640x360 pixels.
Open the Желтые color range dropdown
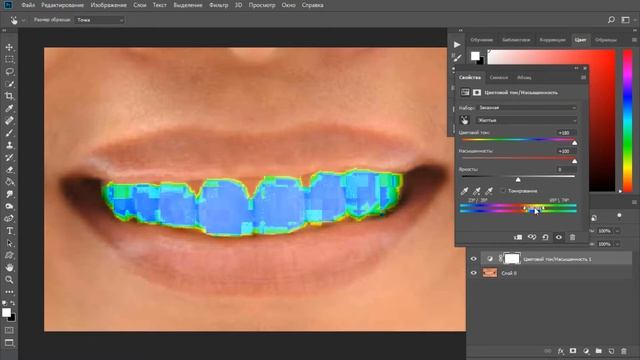(x=527, y=120)
